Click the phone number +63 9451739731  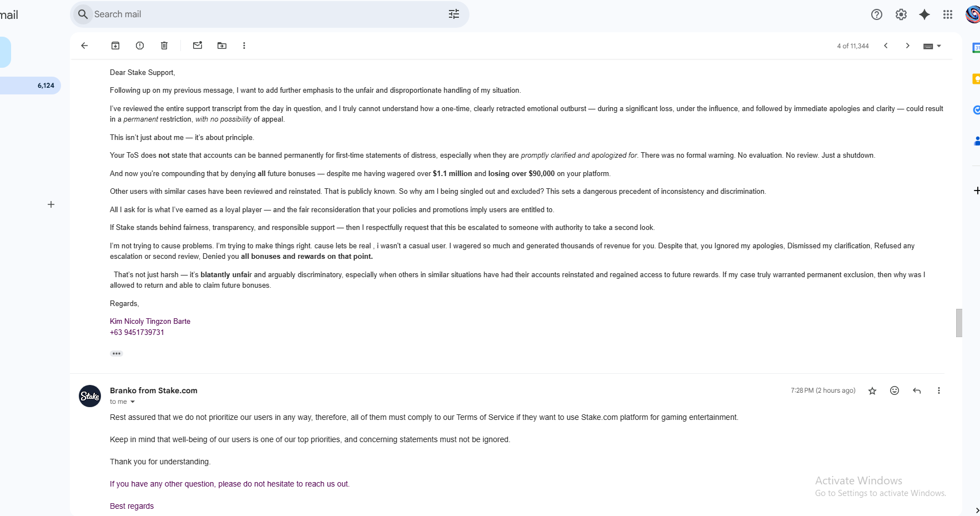[137, 332]
